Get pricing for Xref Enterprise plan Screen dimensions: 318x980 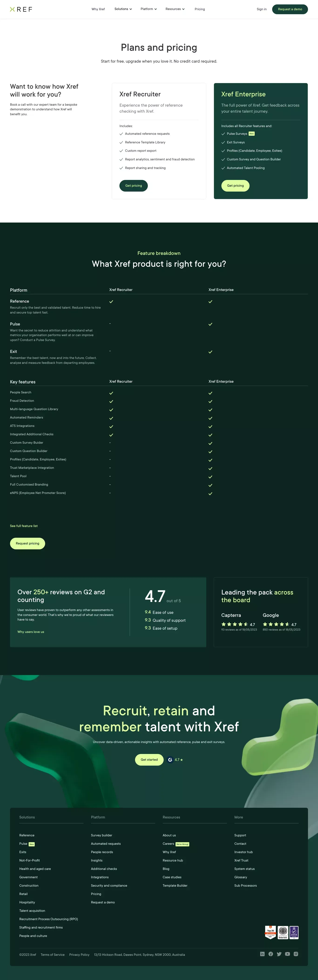coord(235,186)
